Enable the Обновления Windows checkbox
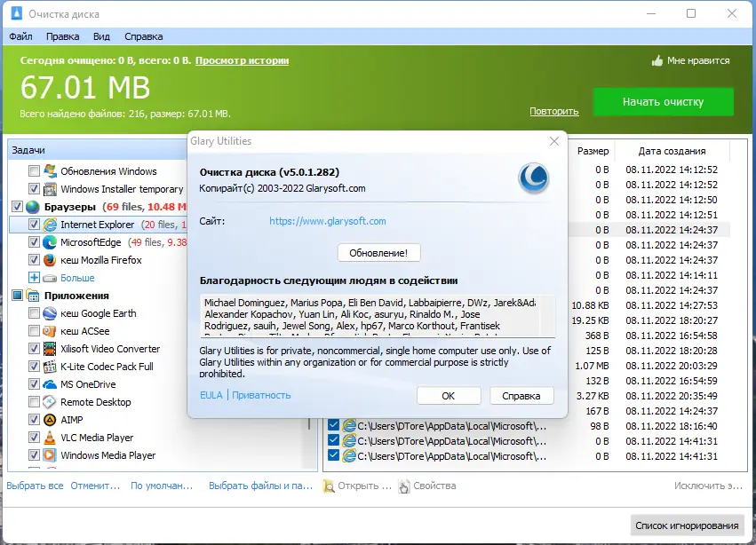Screen dimensions: 756x545 point(34,171)
